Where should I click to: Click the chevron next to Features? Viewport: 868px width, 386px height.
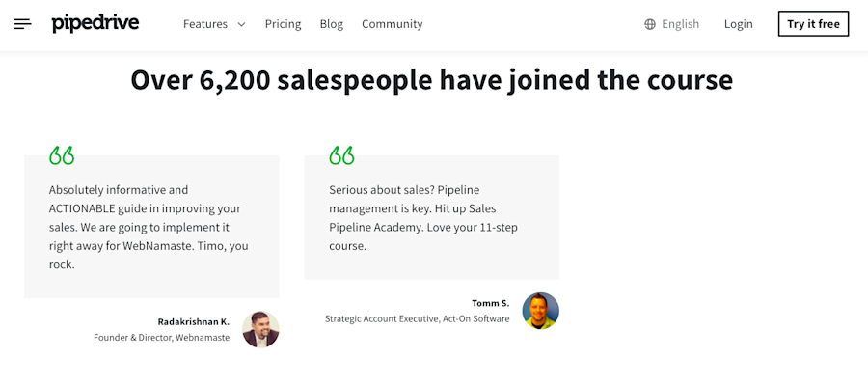pyautogui.click(x=241, y=24)
